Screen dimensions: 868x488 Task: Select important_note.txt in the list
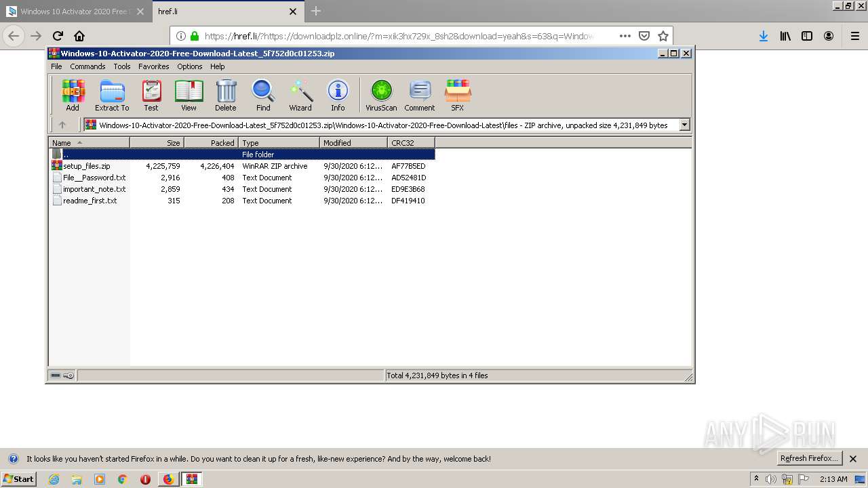pyautogui.click(x=94, y=189)
